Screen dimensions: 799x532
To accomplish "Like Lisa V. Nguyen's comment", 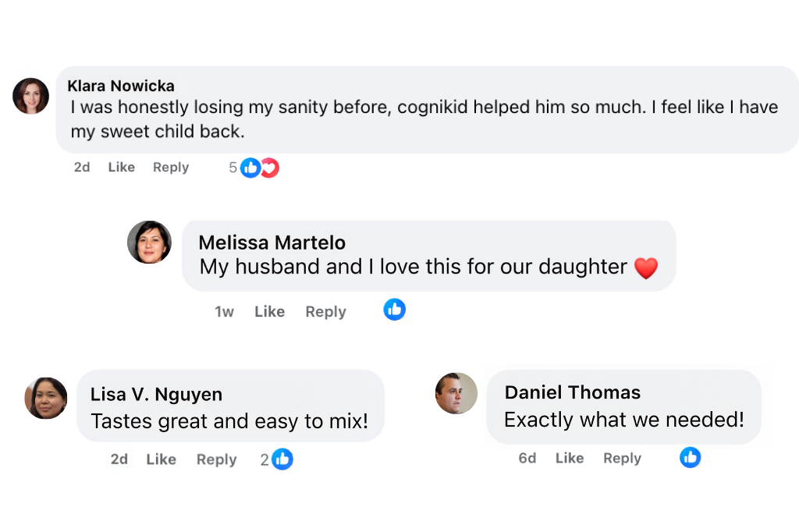I will click(161, 459).
